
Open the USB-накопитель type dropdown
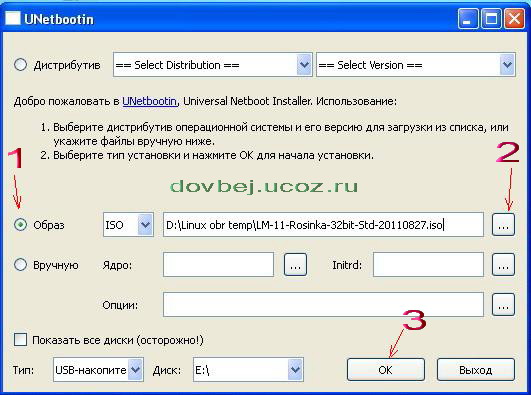[x=98, y=369]
